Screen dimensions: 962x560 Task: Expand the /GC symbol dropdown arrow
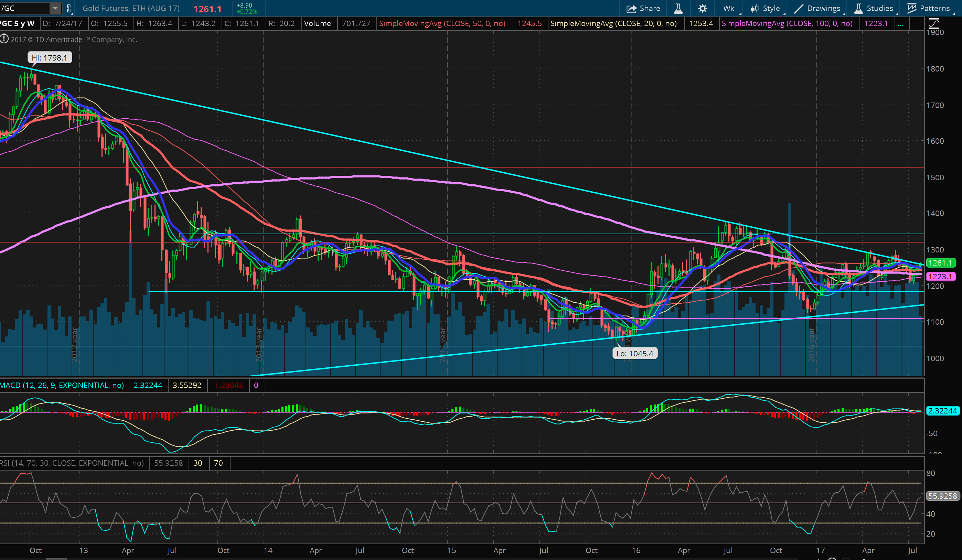[x=55, y=8]
